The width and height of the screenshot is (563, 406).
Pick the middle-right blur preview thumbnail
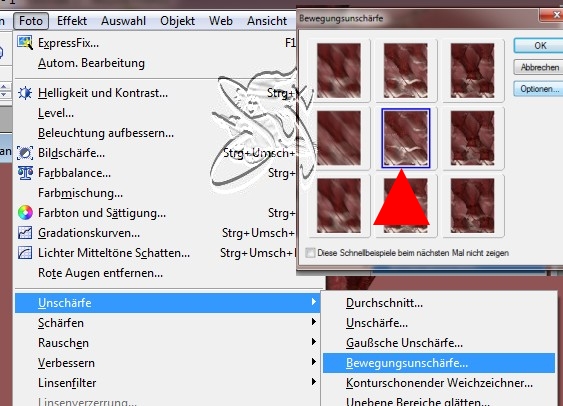(x=472, y=138)
